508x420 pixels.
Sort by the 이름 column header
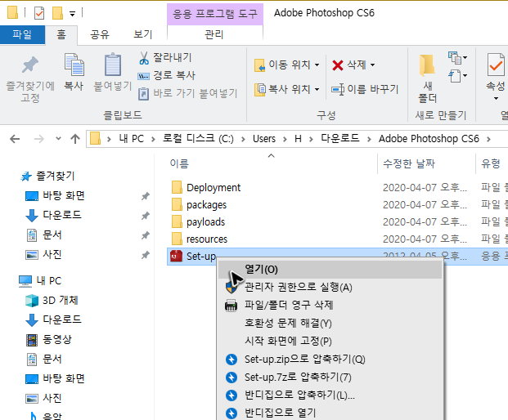179,163
